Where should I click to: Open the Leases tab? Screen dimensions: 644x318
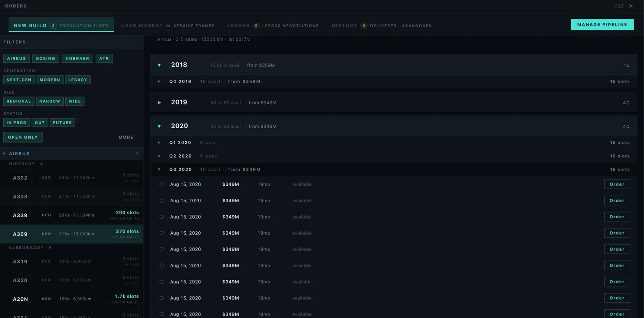pyautogui.click(x=273, y=25)
